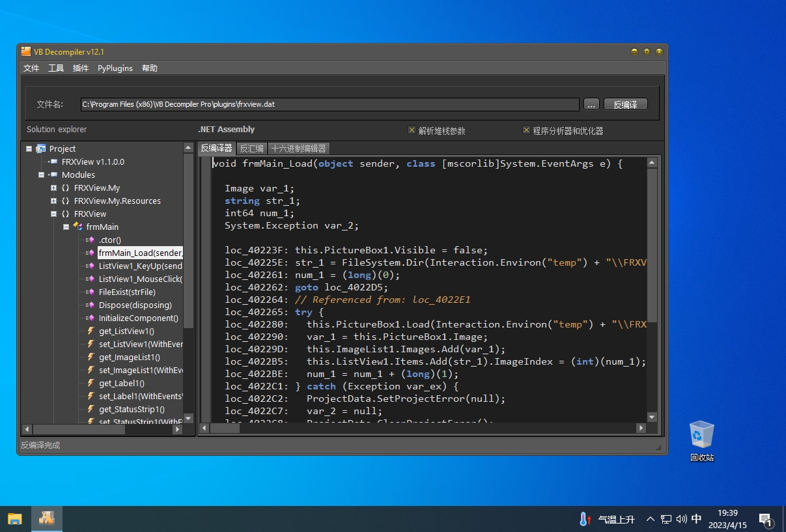This screenshot has height=532, width=786.
Task: Click the lightning icon beside set_Label1
Action: (x=91, y=396)
